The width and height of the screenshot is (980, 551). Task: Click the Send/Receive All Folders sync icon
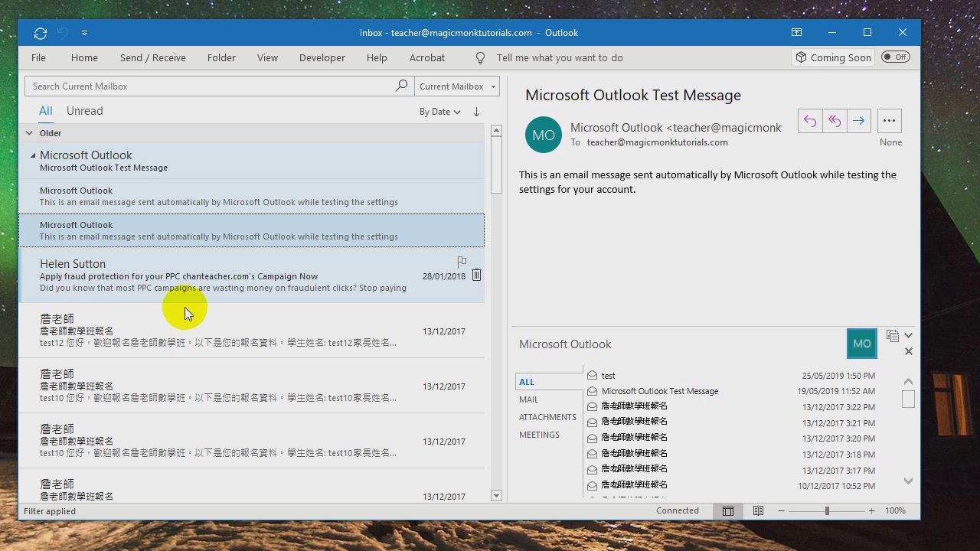pyautogui.click(x=41, y=33)
